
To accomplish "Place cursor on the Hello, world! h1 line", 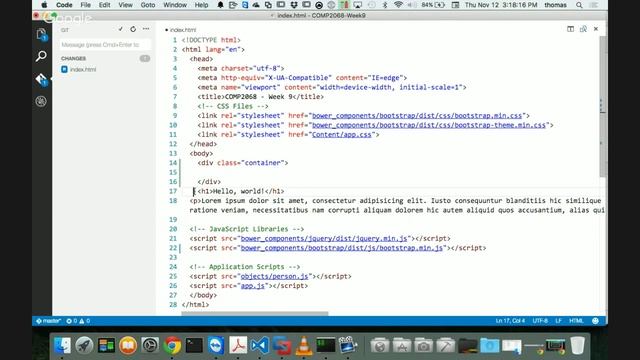I will [x=241, y=191].
